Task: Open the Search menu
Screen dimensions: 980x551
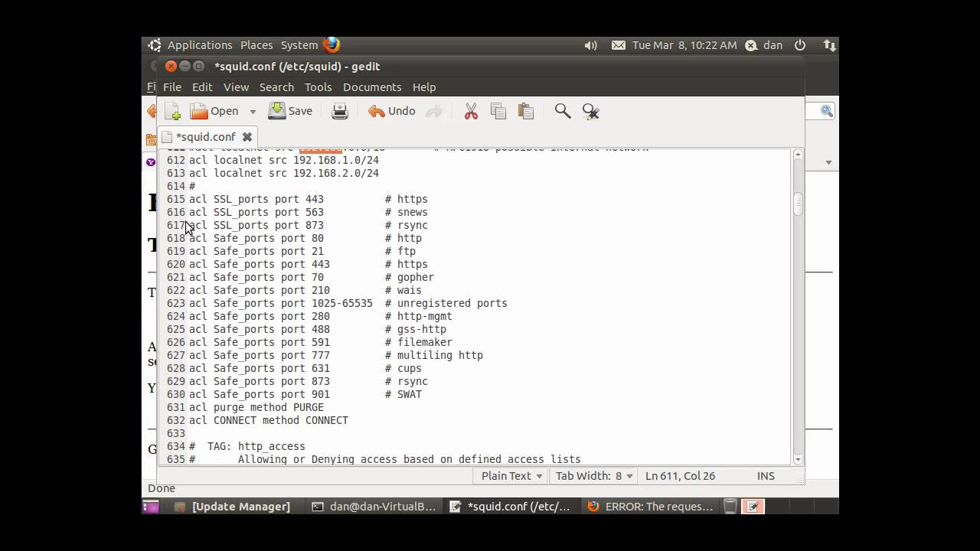Action: pyautogui.click(x=276, y=87)
